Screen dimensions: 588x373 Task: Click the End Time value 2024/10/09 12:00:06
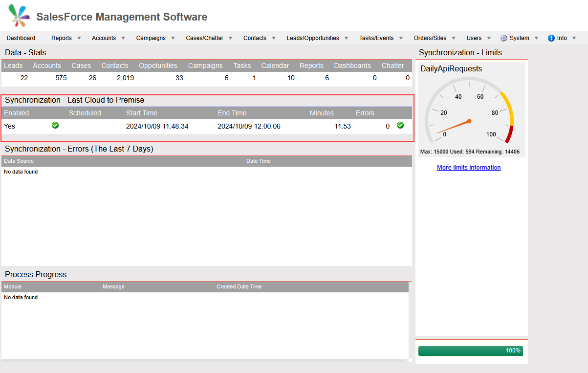pyautogui.click(x=249, y=126)
